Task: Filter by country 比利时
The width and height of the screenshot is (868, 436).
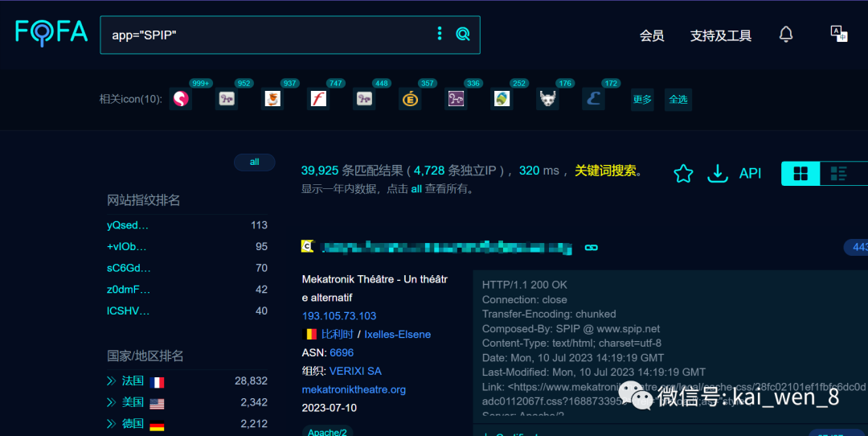Action: 337,334
